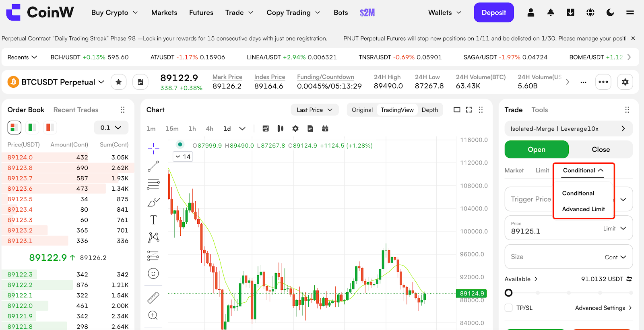The width and height of the screenshot is (644, 330).
Task: Open the chart ruler measure tool
Action: tap(153, 297)
